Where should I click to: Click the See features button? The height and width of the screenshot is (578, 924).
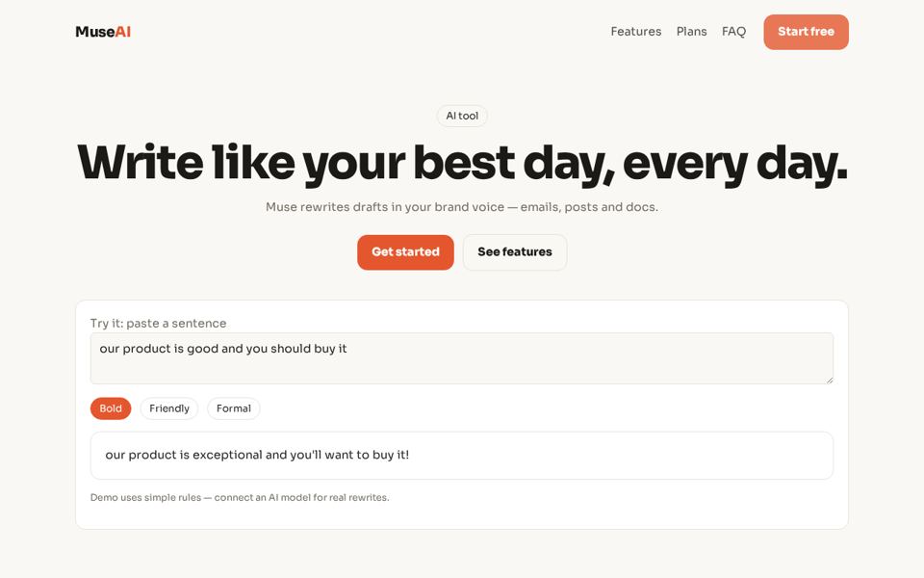coord(515,252)
